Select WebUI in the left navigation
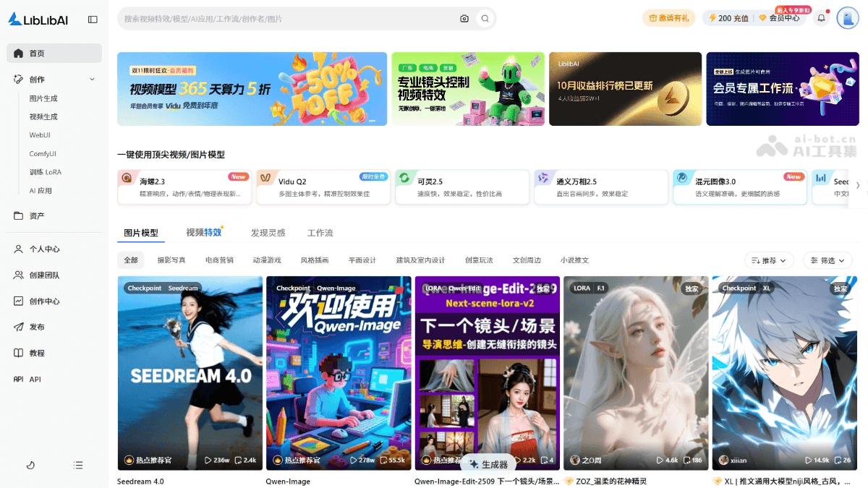The width and height of the screenshot is (868, 488). point(40,134)
